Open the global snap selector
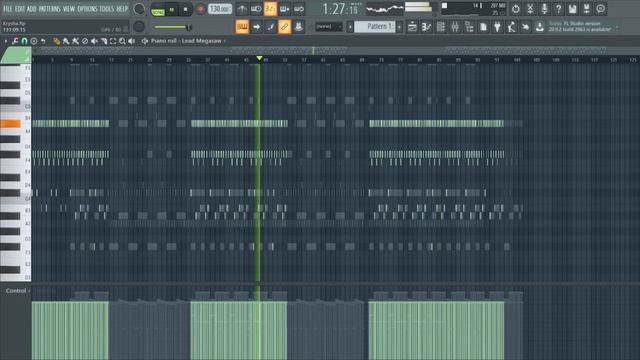 (x=329, y=27)
